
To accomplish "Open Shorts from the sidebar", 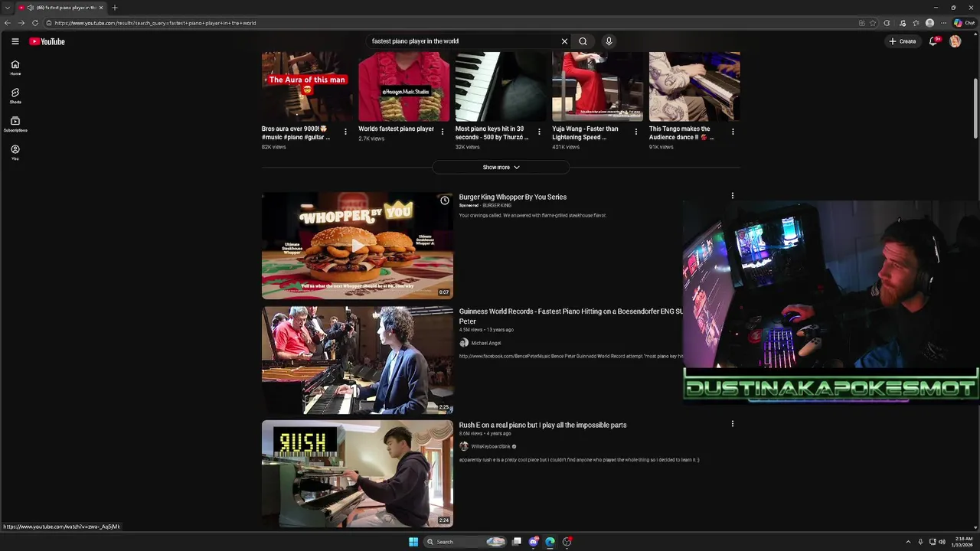I will (x=15, y=96).
